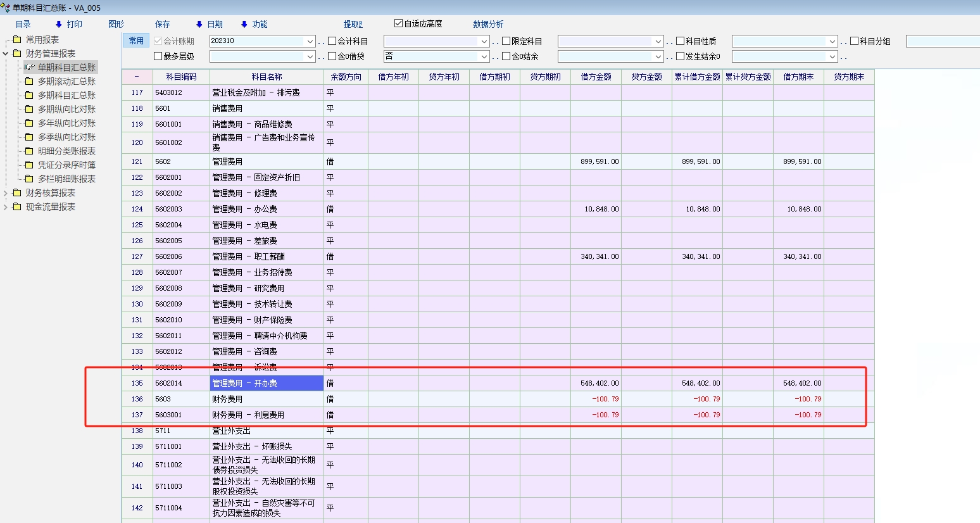Select the 管理费用 - 职工薪酬 row cell
The image size is (980, 523).
[267, 256]
